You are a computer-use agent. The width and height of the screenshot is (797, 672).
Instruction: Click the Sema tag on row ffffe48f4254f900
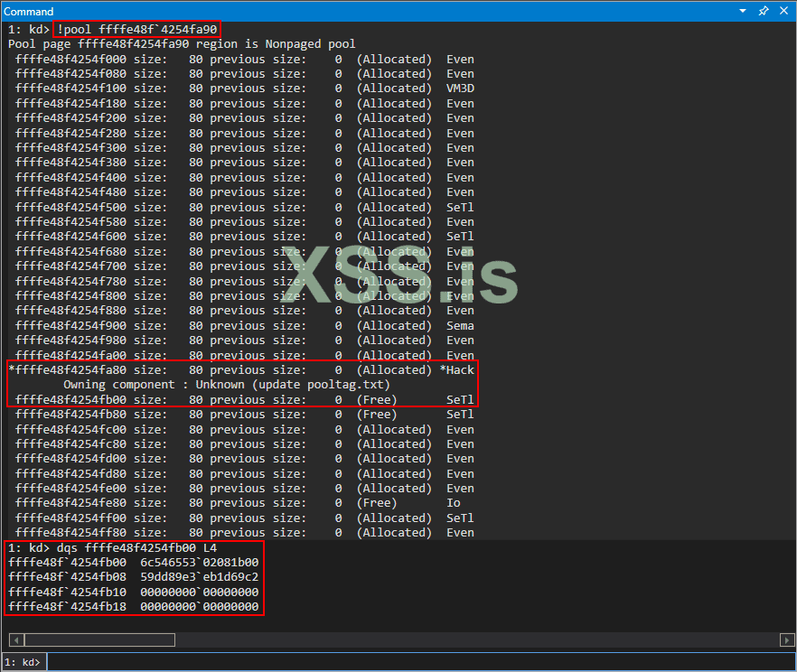460,325
